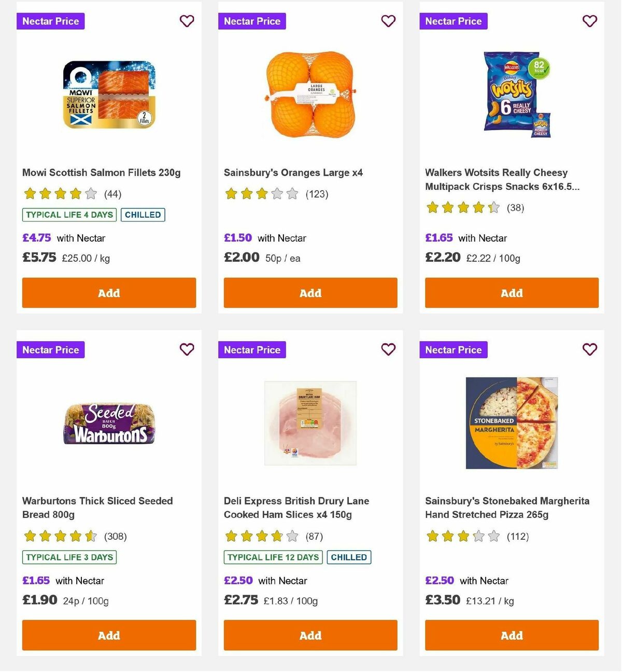Click the heart icon on Drury Lane Cooked Ham
Viewport: 622px width, 672px height.
pos(388,350)
